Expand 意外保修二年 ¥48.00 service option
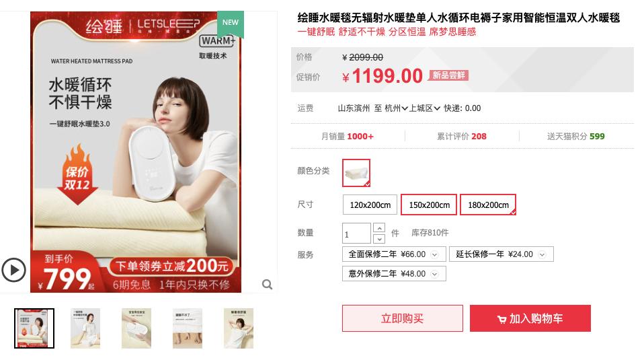Screen dimensions: 644x358 [394, 273]
